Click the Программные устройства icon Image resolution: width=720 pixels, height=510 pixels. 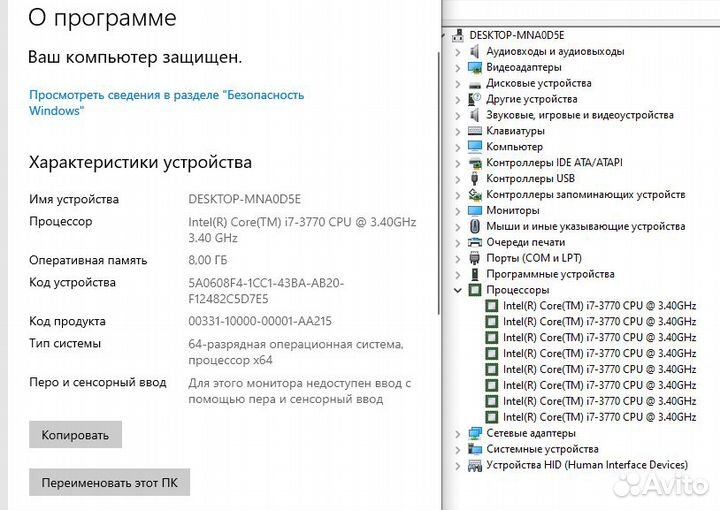(x=475, y=274)
